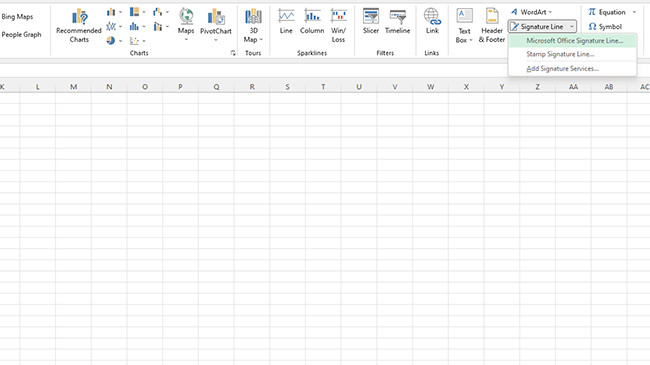The height and width of the screenshot is (365, 650).
Task: Insert a column or bar chart
Action: point(111,12)
